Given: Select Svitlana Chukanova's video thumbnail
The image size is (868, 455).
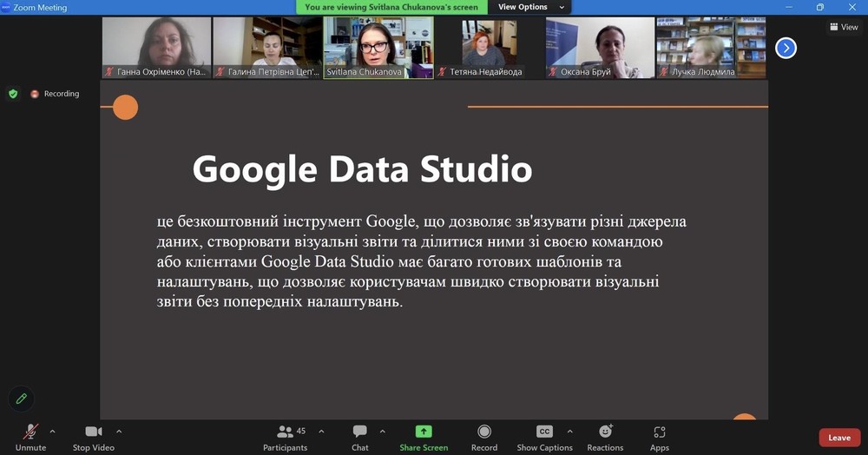Looking at the screenshot, I should (378, 47).
